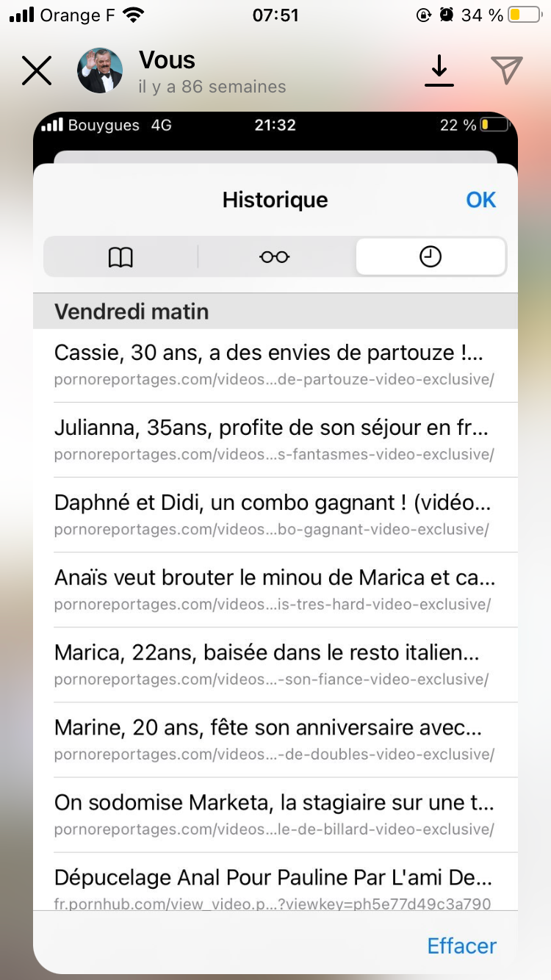Tap the "Vous" username label
551x980 pixels.
[x=168, y=60]
